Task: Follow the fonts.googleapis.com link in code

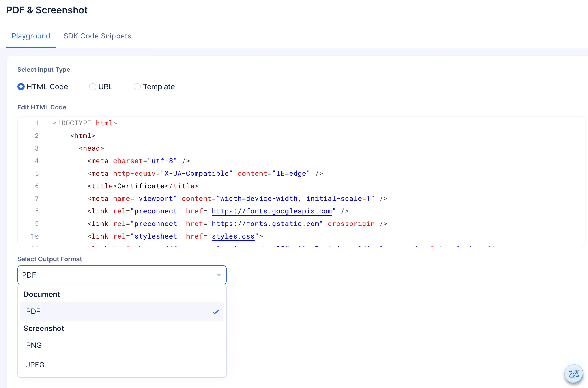Action: pos(272,211)
